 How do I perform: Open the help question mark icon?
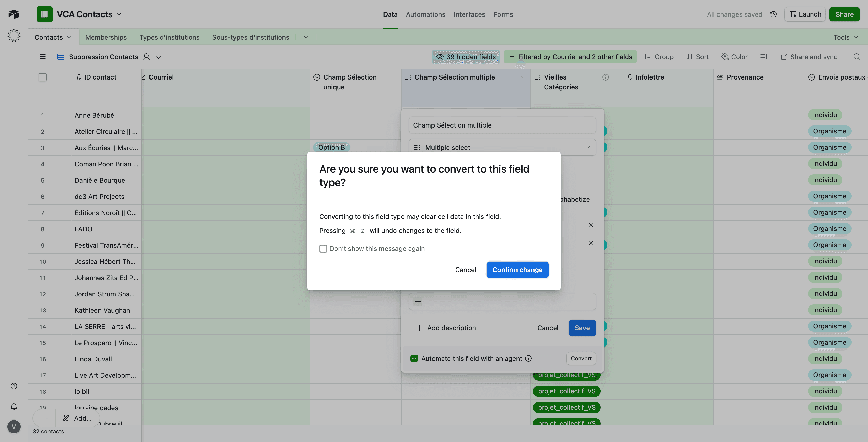[x=14, y=386]
